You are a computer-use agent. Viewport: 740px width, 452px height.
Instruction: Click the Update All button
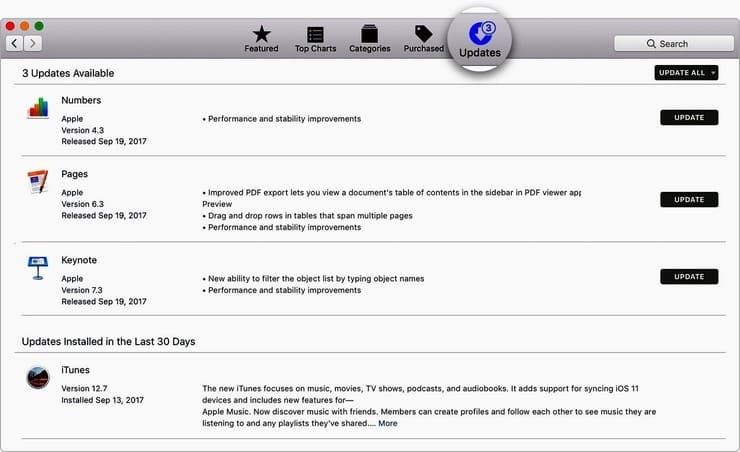[x=681, y=73]
